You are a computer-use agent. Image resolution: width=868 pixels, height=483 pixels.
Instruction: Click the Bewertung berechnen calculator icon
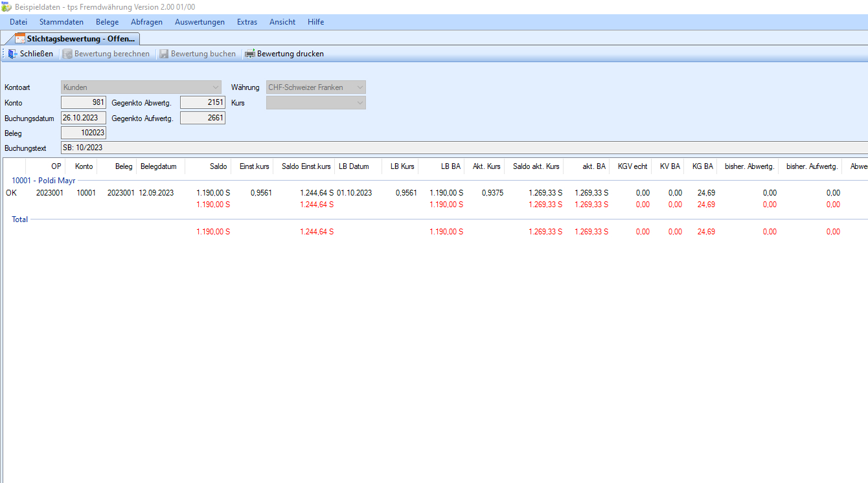tap(67, 54)
